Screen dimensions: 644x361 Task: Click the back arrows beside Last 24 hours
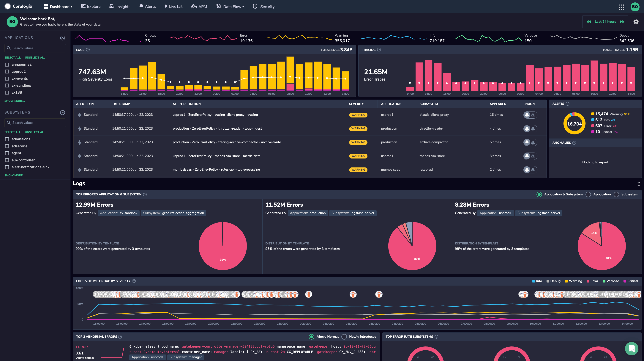pos(589,21)
